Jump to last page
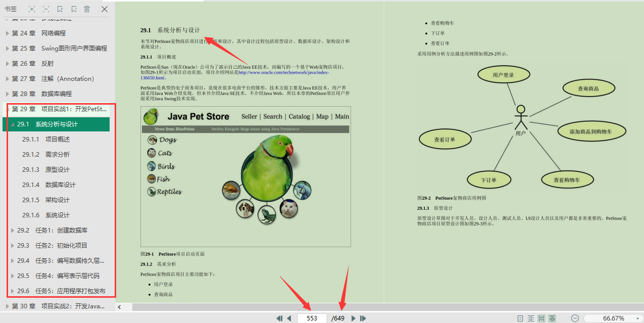 [x=363, y=318]
